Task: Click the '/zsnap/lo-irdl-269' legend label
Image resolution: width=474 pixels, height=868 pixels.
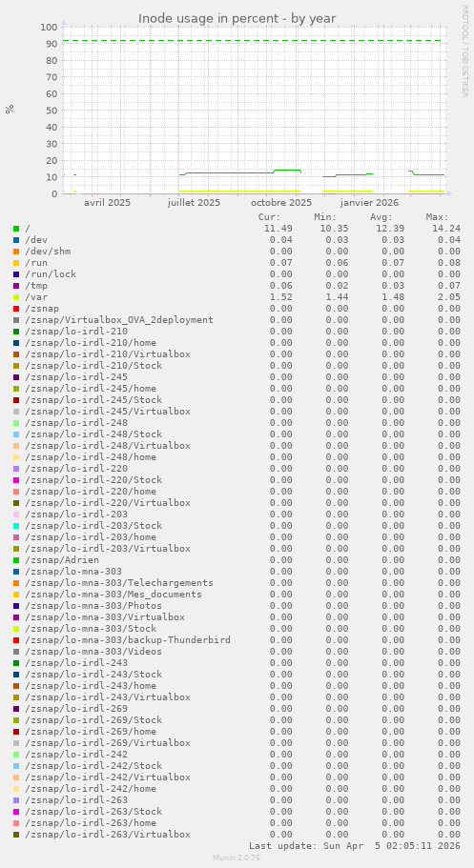Action: tap(76, 709)
